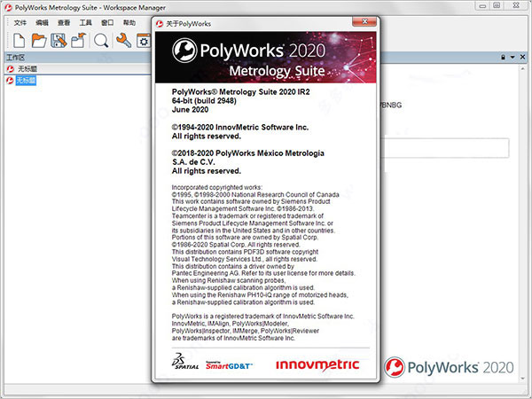Open the 查看 menu
This screenshot has width=532, height=399.
(64, 23)
